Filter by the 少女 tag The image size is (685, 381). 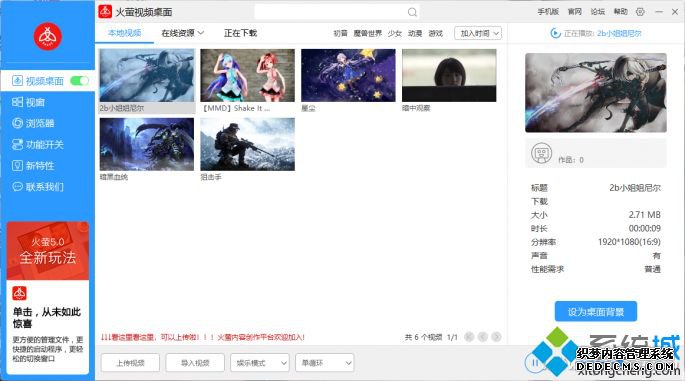pyautogui.click(x=394, y=33)
